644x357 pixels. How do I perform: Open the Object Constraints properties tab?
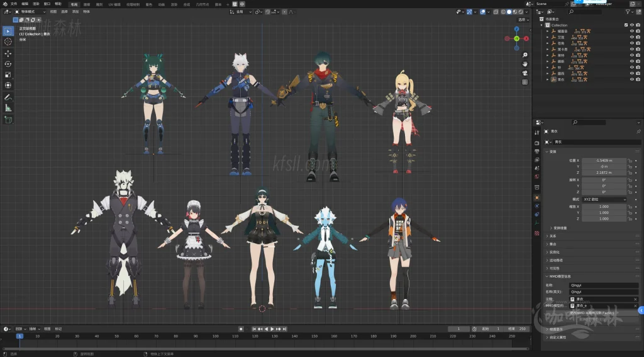click(537, 214)
